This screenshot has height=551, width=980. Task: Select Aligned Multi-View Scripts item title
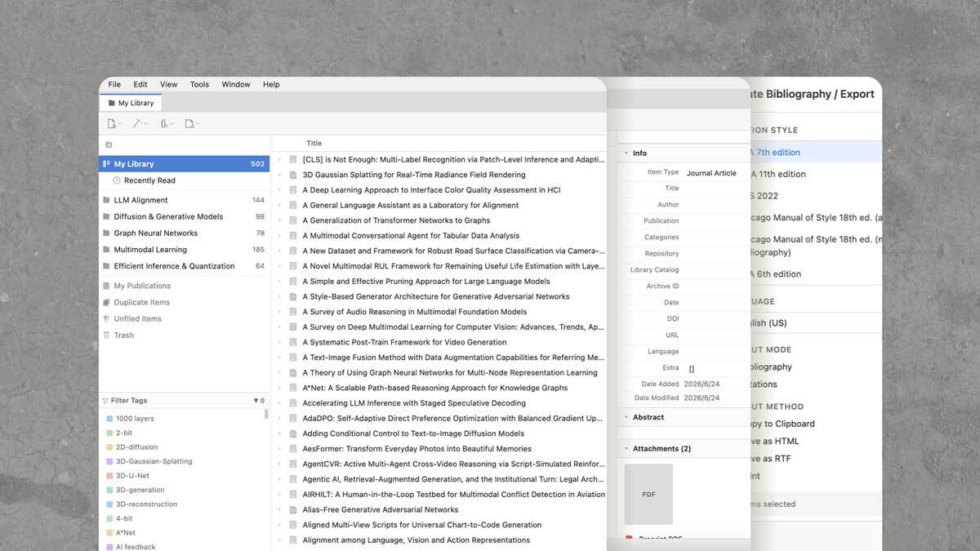[x=422, y=525]
